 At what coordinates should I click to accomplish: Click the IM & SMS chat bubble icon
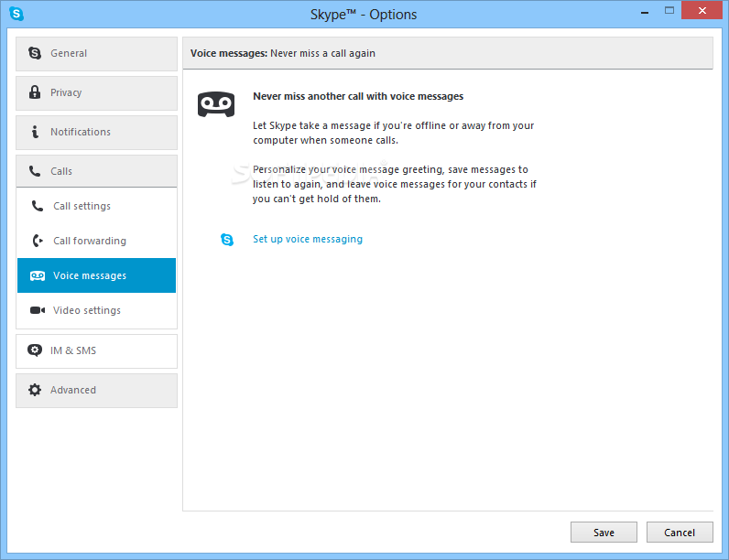[35, 350]
